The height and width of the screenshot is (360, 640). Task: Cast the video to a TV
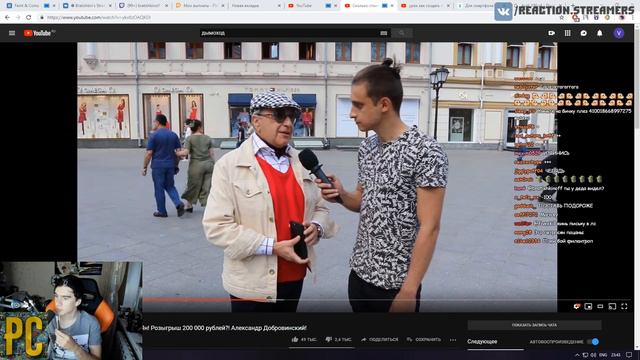(612, 306)
